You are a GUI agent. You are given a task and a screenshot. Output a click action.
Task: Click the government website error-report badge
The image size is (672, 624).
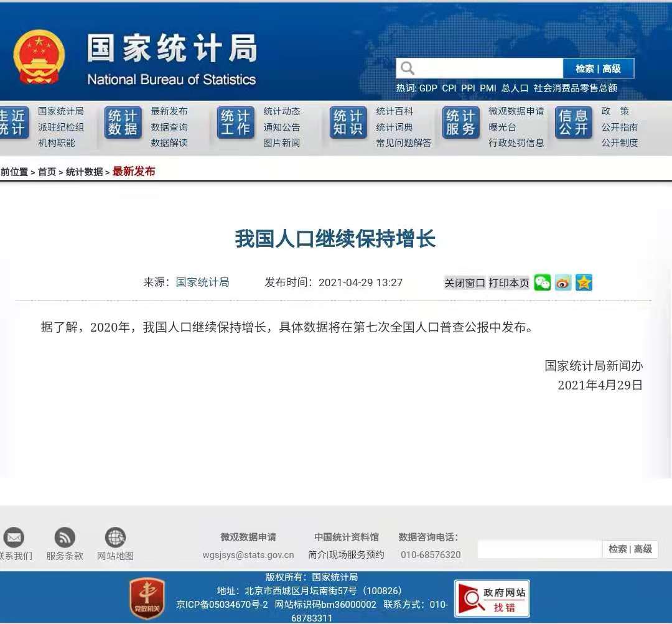coord(492,598)
